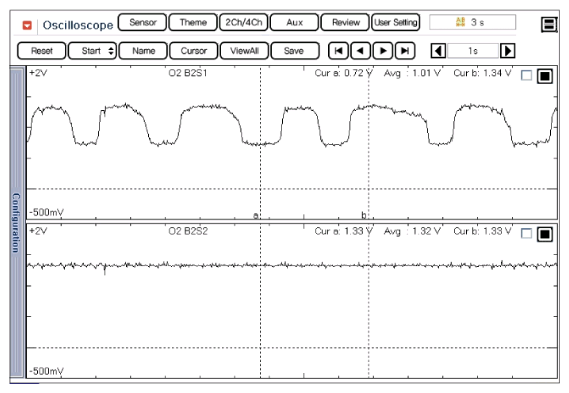Toggle filled black box on O2 B2S2
This screenshot has width=569, height=393.
coord(545,234)
